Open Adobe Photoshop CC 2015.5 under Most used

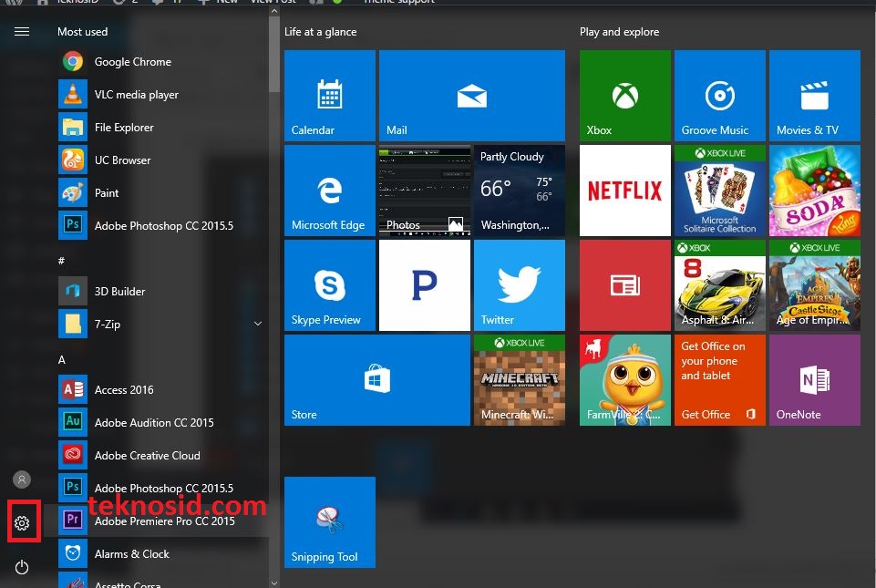tap(162, 226)
